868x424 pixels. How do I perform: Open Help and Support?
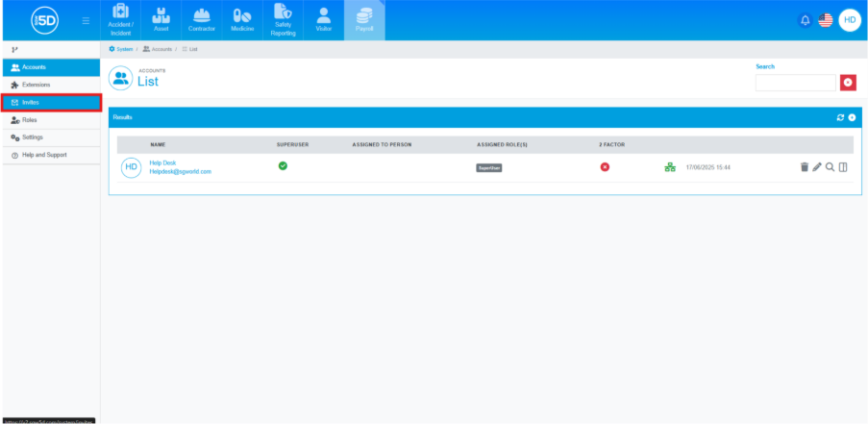click(x=51, y=155)
